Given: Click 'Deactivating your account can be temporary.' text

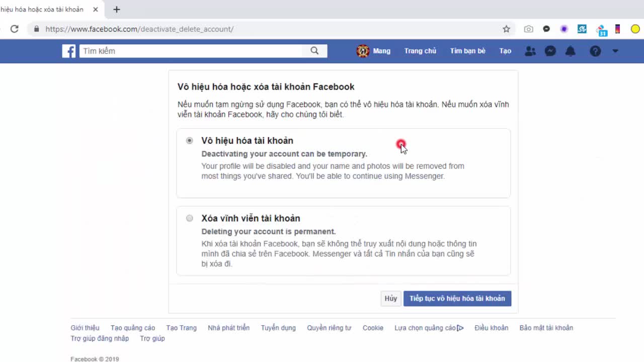Looking at the screenshot, I should [284, 154].
